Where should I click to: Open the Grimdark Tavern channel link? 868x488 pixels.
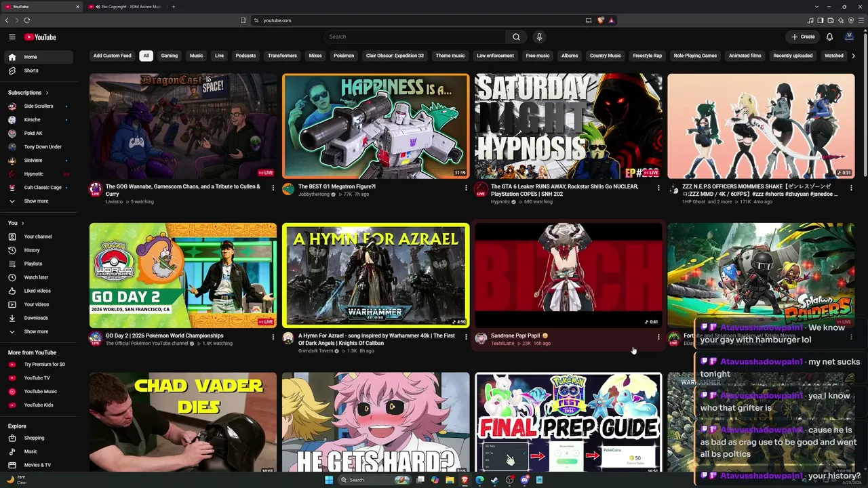[x=317, y=351]
